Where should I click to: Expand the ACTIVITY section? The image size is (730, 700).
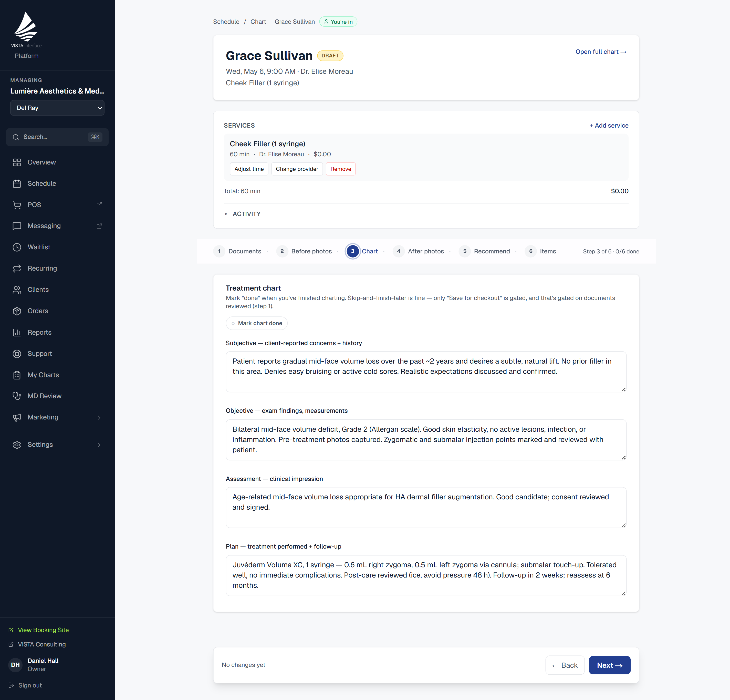243,214
